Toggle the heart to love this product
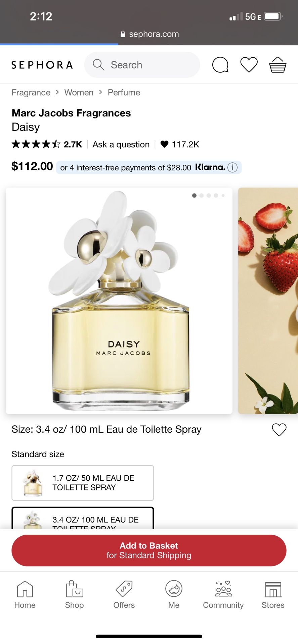The image size is (298, 644). point(279,430)
